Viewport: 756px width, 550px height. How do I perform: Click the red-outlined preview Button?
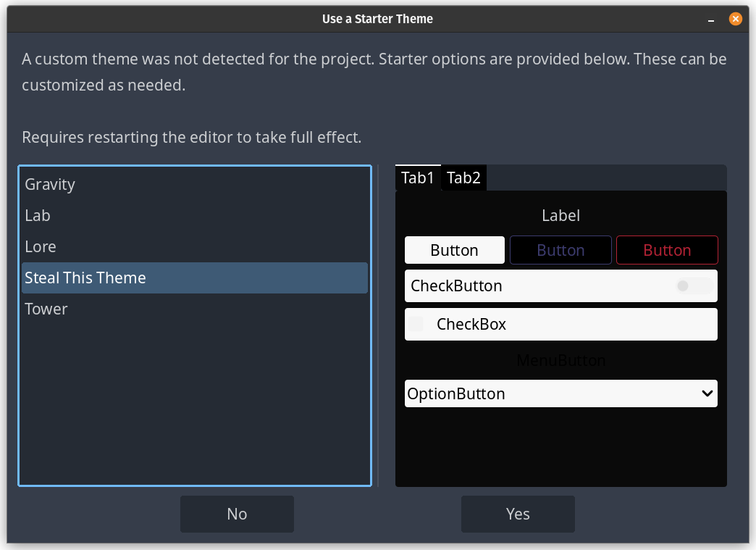tap(667, 251)
